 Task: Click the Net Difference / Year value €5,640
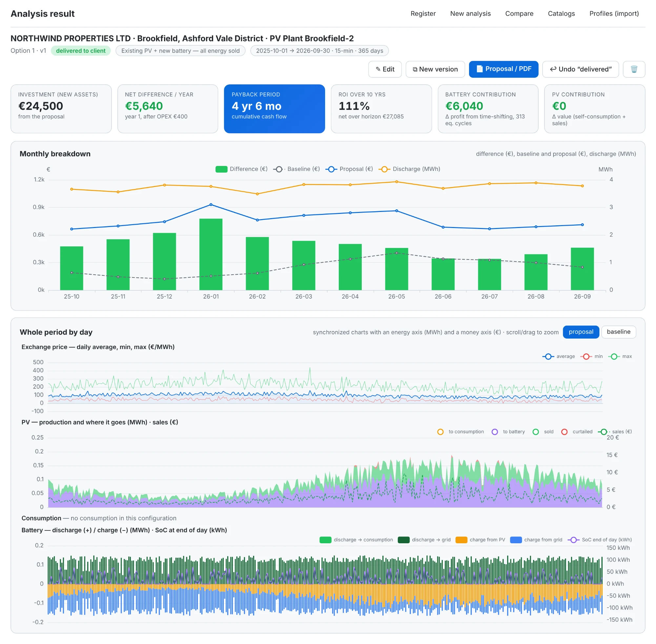tap(144, 106)
